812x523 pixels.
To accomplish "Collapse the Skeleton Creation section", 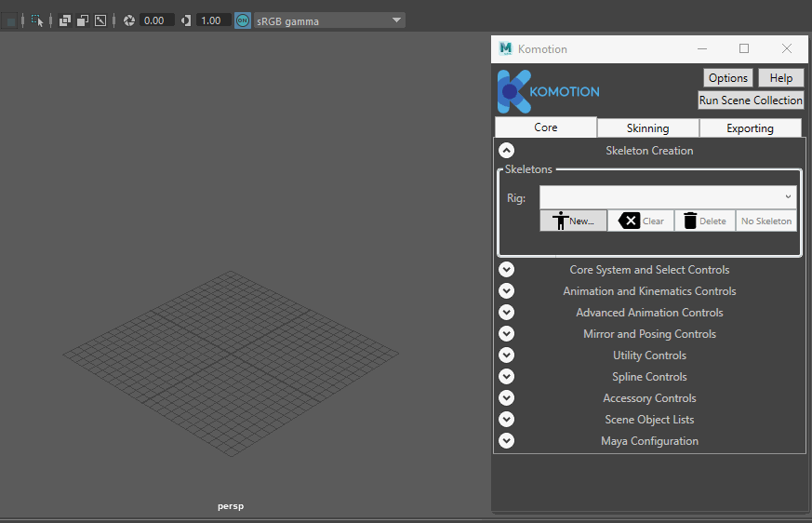I will coord(507,151).
